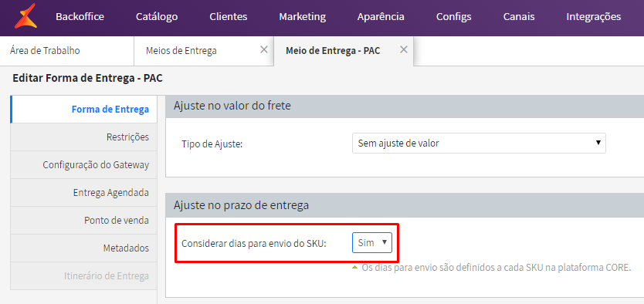644x304 pixels.
Task: Close the Meio de Entrega - PAC tab
Action: coord(404,49)
